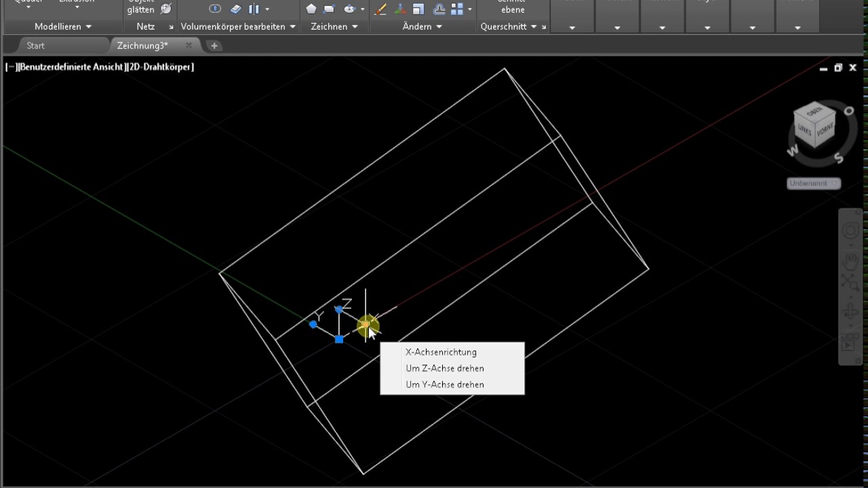
Task: Expand the Volumenkörper bearbeiten panel dropdown
Action: [292, 26]
